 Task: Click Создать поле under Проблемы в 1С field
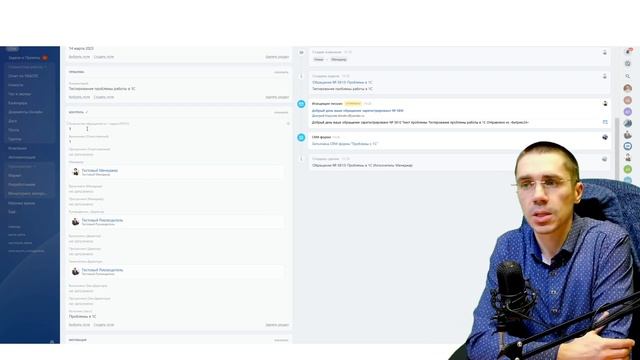coord(104,325)
